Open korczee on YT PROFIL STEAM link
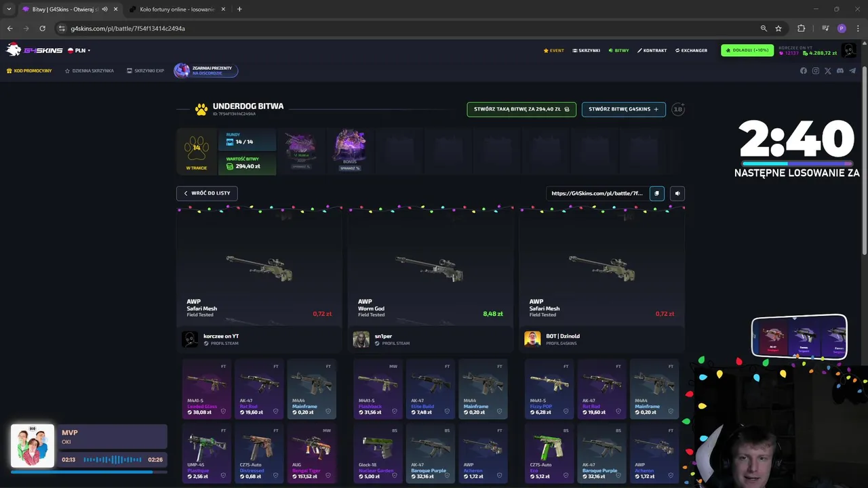The width and height of the screenshot is (868, 488). click(x=221, y=344)
